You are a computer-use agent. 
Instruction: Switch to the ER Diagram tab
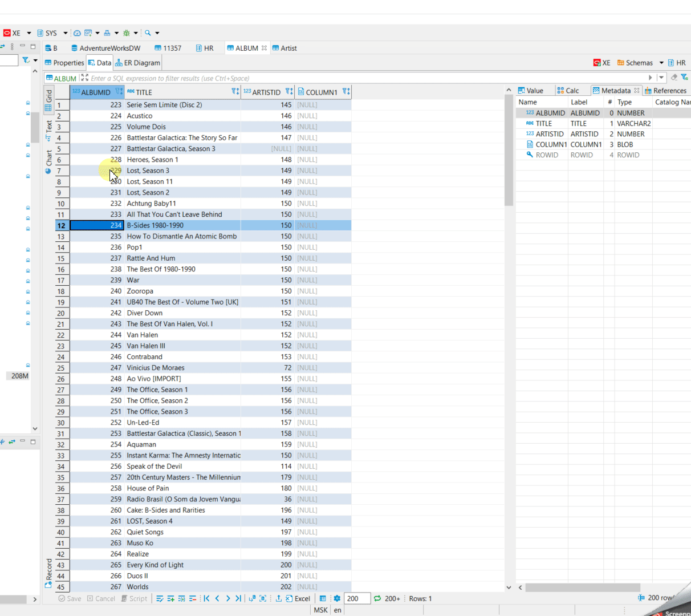click(137, 63)
